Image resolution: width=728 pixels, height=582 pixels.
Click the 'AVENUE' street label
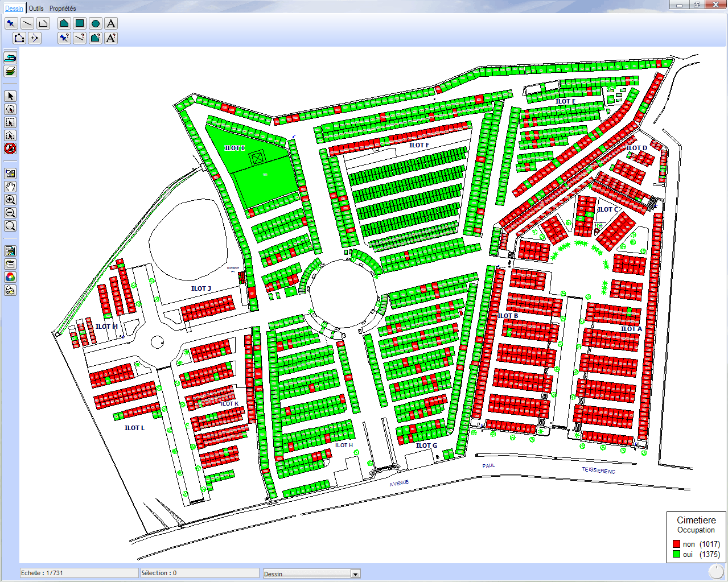point(399,483)
